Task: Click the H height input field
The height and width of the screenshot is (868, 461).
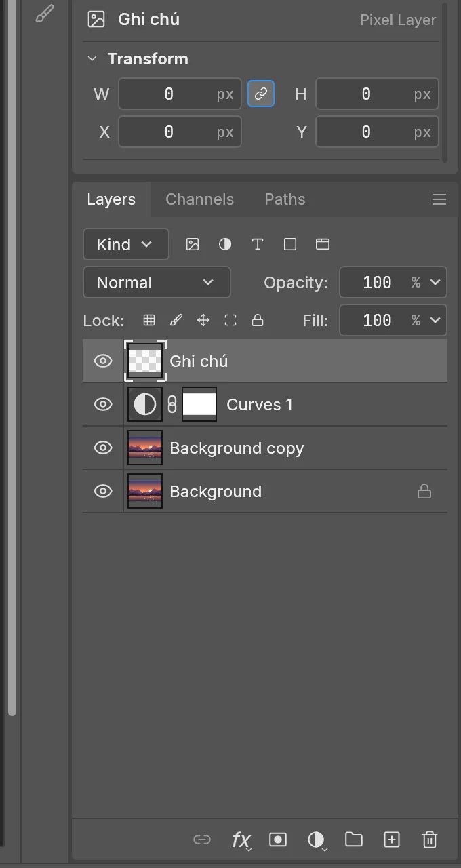Action: click(377, 94)
